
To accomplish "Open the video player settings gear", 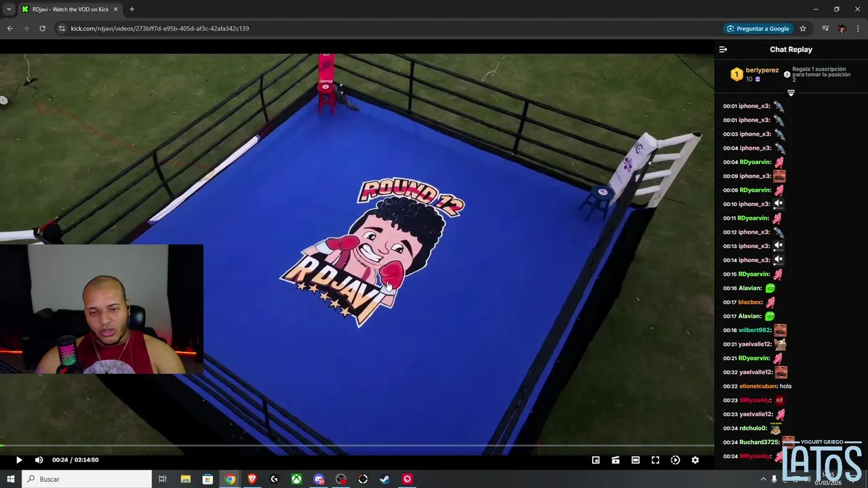I will coord(695,460).
